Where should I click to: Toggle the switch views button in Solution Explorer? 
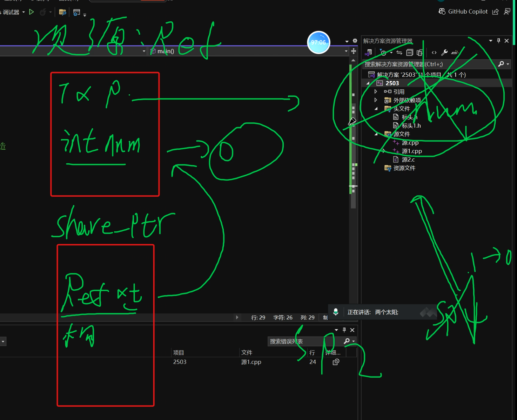point(368,53)
